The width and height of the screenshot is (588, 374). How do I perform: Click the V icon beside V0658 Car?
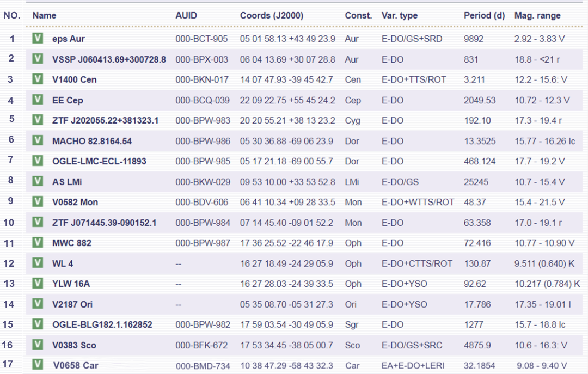click(38, 365)
